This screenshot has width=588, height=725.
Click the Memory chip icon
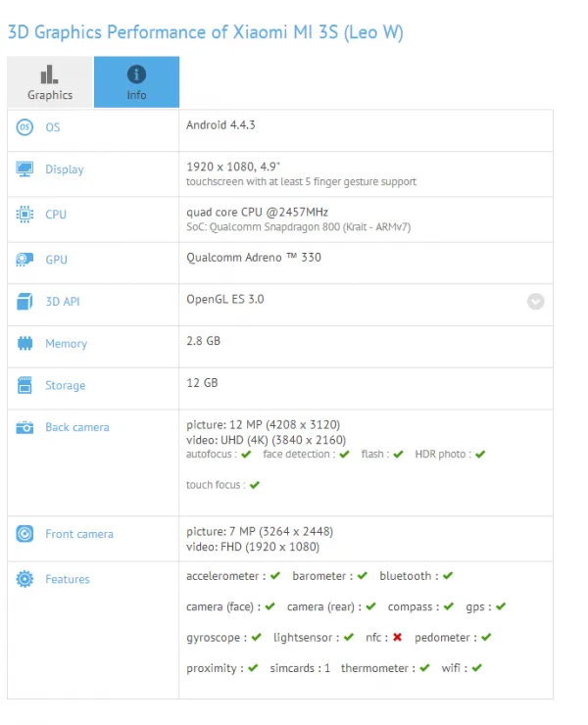(24, 343)
